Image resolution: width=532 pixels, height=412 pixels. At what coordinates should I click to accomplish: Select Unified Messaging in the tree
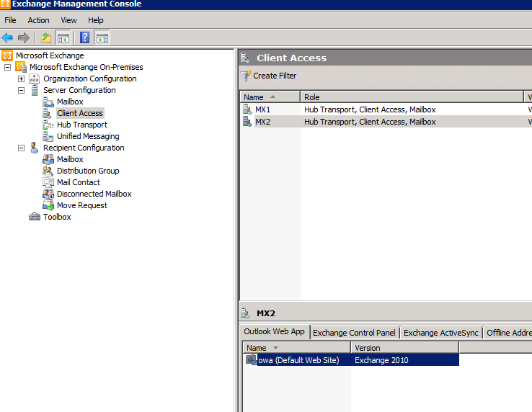[88, 136]
